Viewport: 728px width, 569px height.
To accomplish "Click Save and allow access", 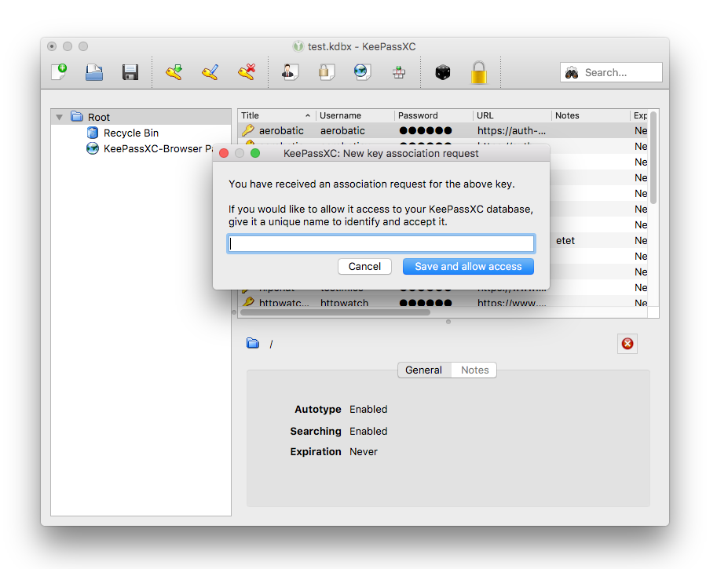I will (x=468, y=266).
